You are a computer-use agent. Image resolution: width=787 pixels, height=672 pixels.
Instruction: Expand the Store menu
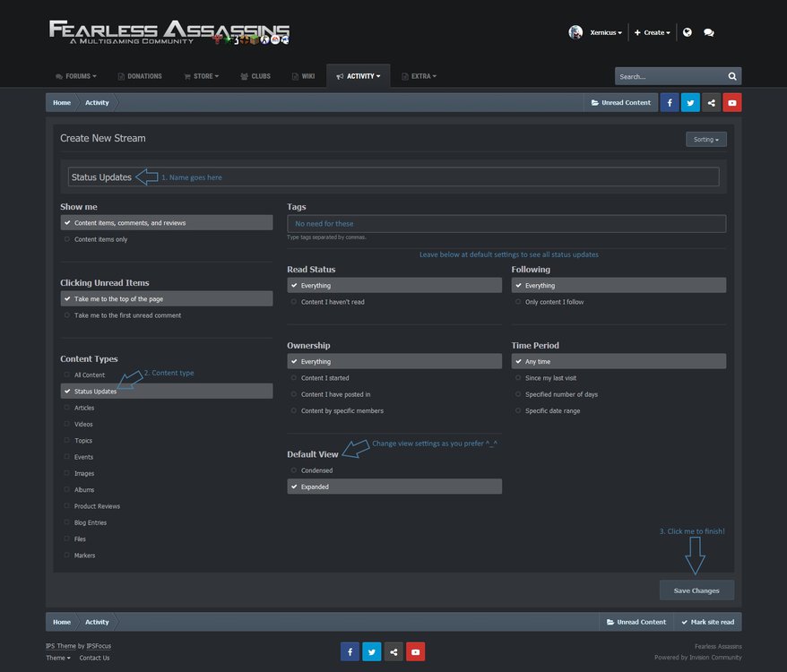click(202, 76)
